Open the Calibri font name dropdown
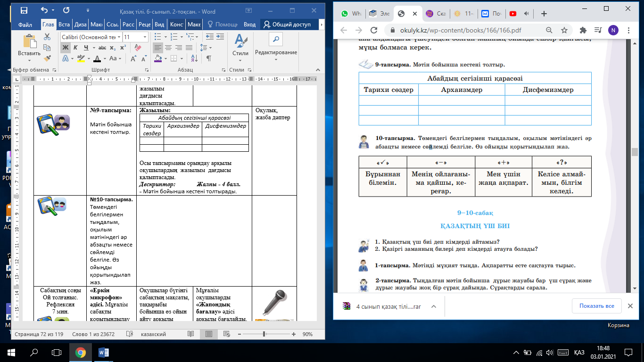644x362 pixels. point(119,37)
